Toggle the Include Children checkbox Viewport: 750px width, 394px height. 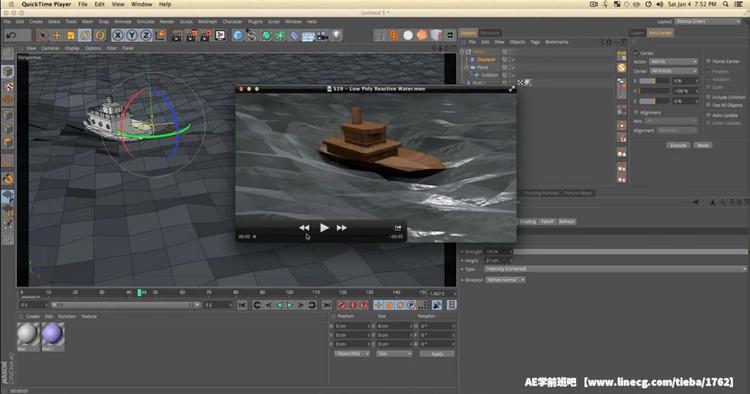point(708,97)
